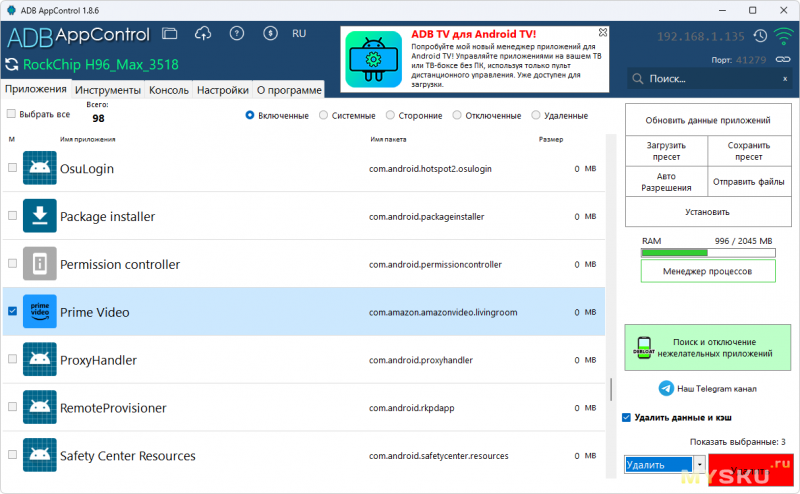Viewport: 800px width, 494px height.
Task: Sort by Размер column header
Action: pyautogui.click(x=551, y=139)
